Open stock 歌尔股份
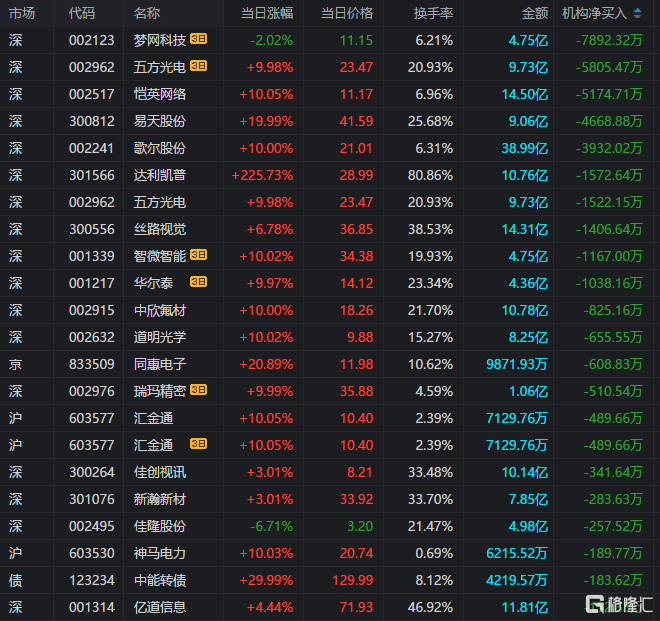This screenshot has height=621, width=660. tap(160, 148)
